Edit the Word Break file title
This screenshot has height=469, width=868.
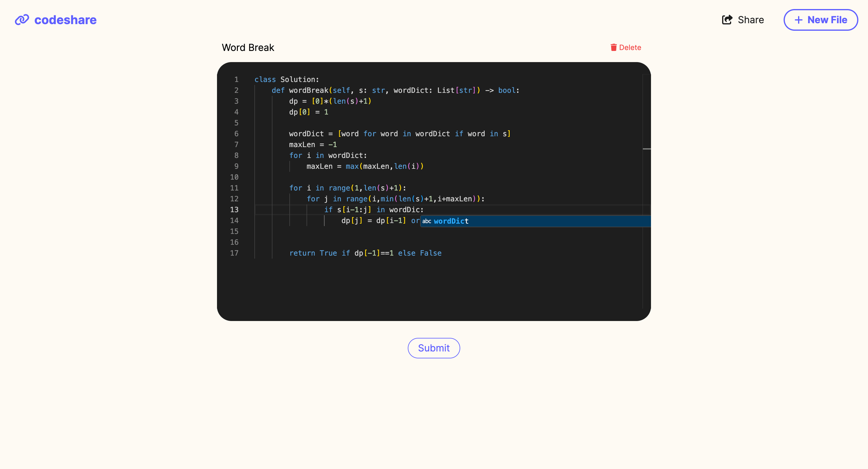click(248, 48)
